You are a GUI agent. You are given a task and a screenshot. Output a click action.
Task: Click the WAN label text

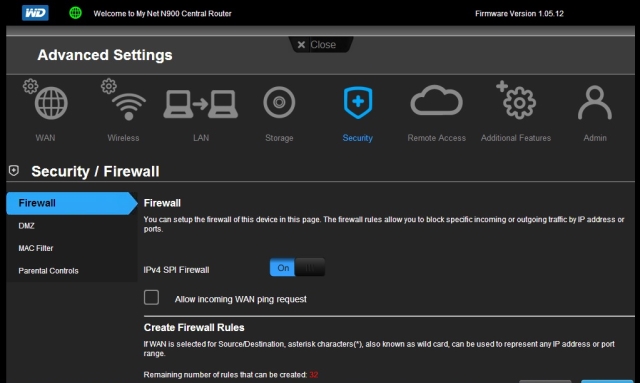[x=45, y=138]
